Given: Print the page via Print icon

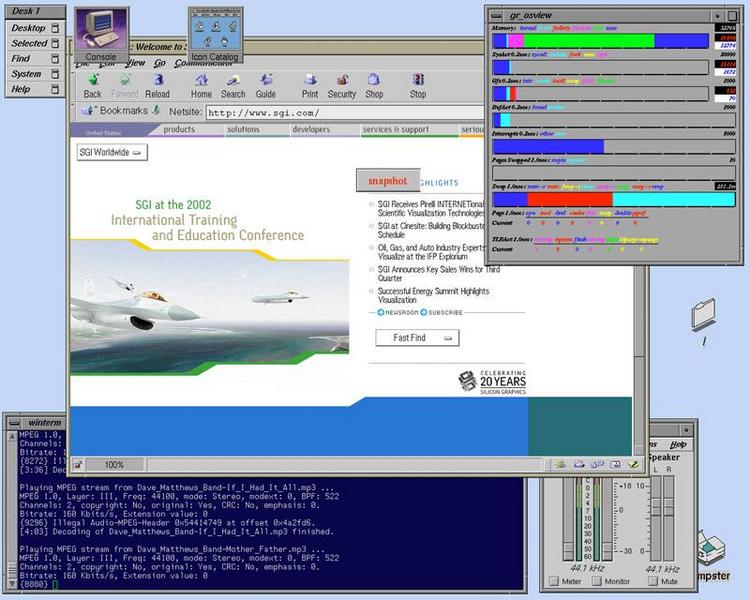Looking at the screenshot, I should pos(310,80).
